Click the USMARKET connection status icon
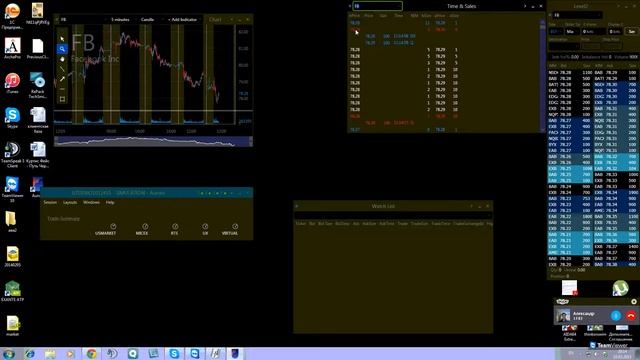 [113, 226]
